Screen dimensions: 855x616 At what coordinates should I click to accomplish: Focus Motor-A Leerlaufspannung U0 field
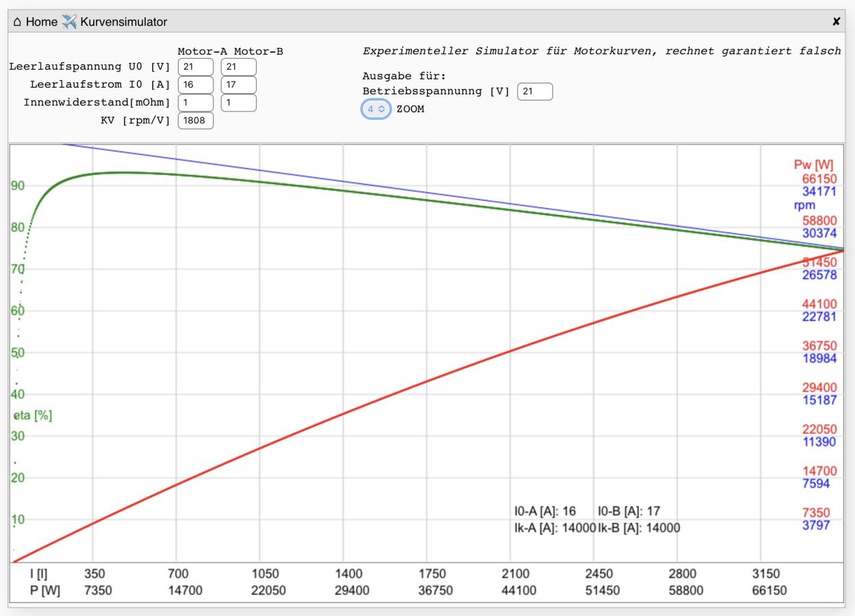point(195,67)
